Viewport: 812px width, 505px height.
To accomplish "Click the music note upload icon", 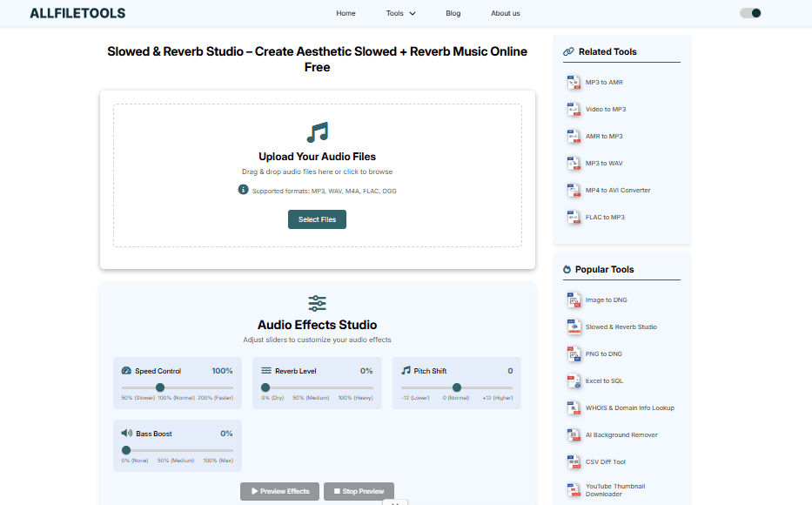I will [x=317, y=132].
